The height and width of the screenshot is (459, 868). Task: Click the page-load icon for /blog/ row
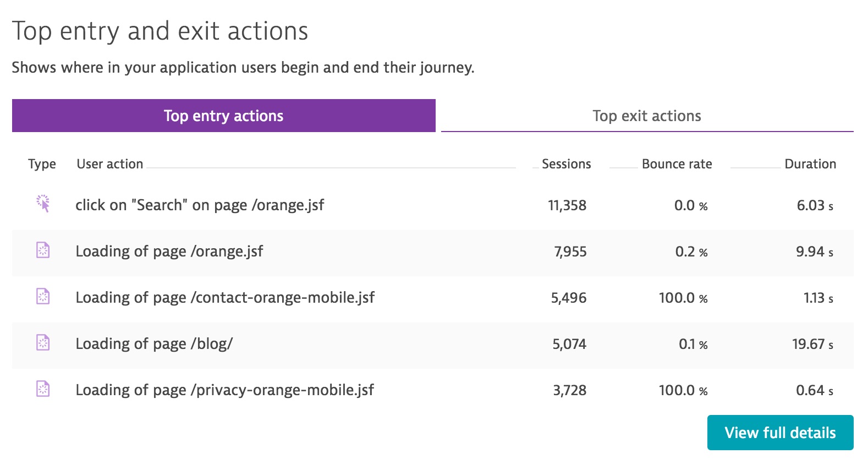click(43, 343)
